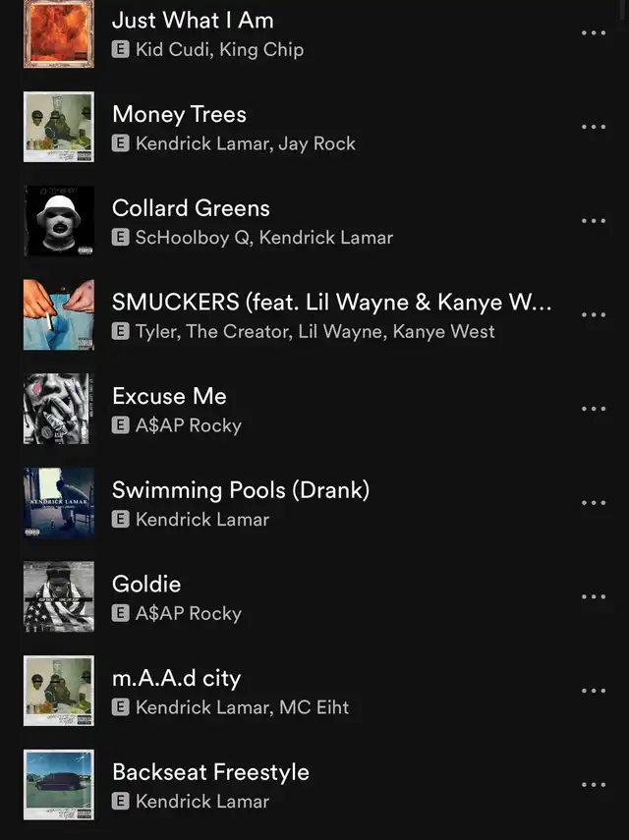Open three-dot menu for Goldie

[x=593, y=596]
